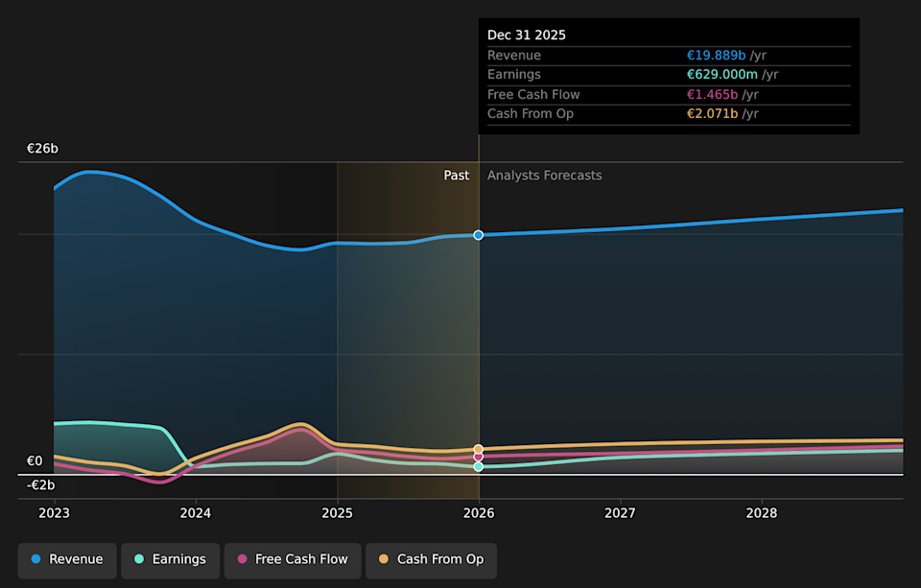Click the €26b y-axis label
The height and width of the screenshot is (588, 921).
42,149
